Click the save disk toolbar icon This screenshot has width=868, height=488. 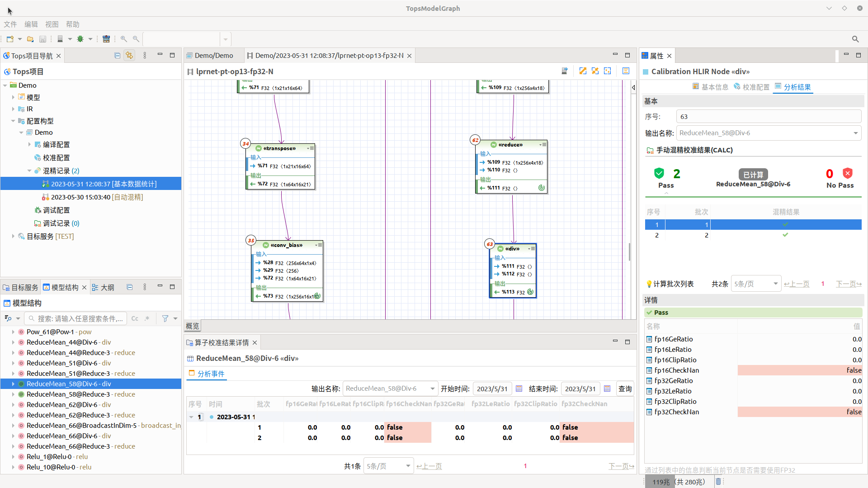42,39
